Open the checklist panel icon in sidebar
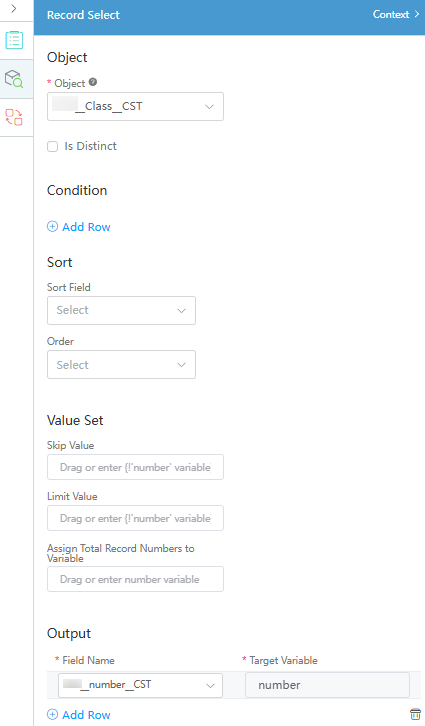This screenshot has height=726, width=425. pos(14,40)
